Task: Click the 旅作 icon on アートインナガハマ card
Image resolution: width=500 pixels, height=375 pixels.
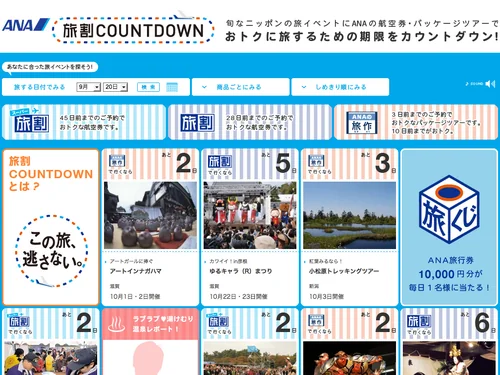Action: (x=117, y=161)
